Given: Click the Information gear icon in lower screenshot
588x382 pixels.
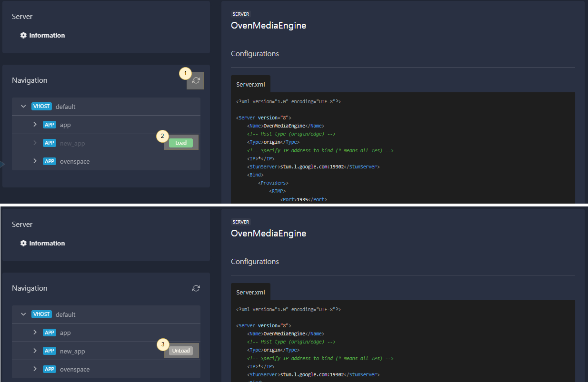Looking at the screenshot, I should [23, 243].
